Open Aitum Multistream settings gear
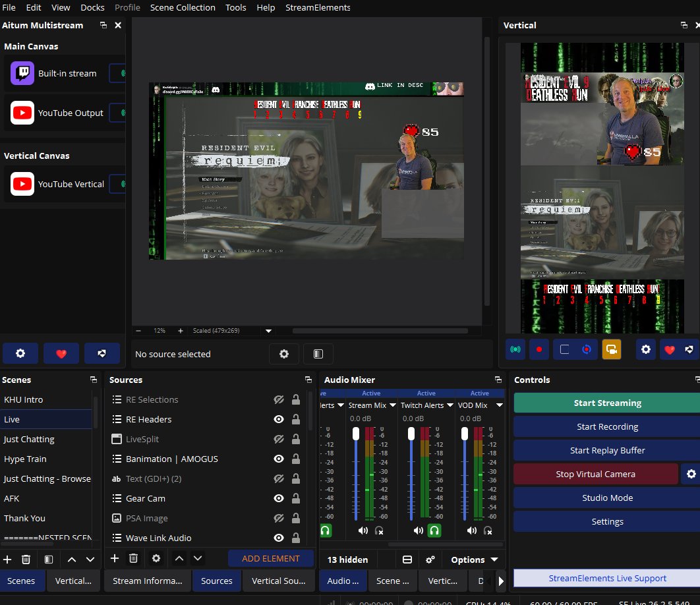The width and height of the screenshot is (700, 605). coord(20,354)
